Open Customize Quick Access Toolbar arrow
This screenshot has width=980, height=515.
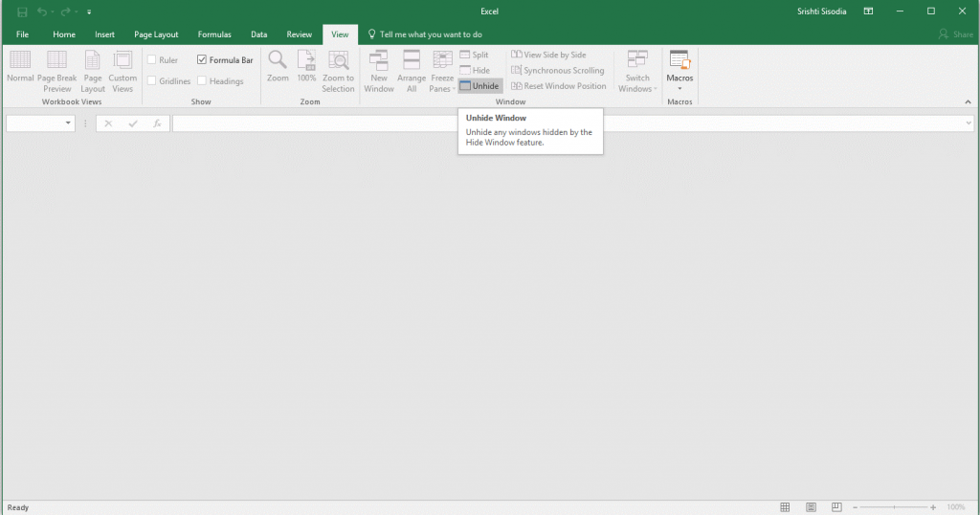(89, 11)
